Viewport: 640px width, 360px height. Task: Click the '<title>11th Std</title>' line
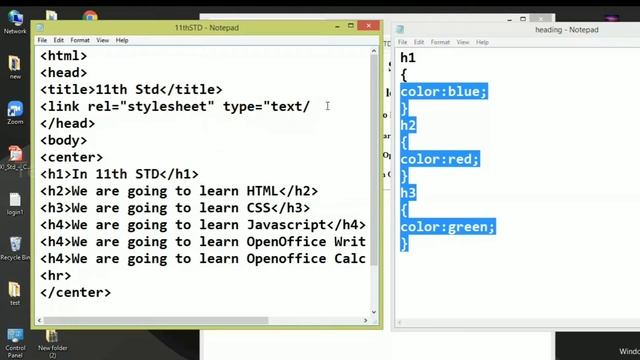tap(131, 89)
